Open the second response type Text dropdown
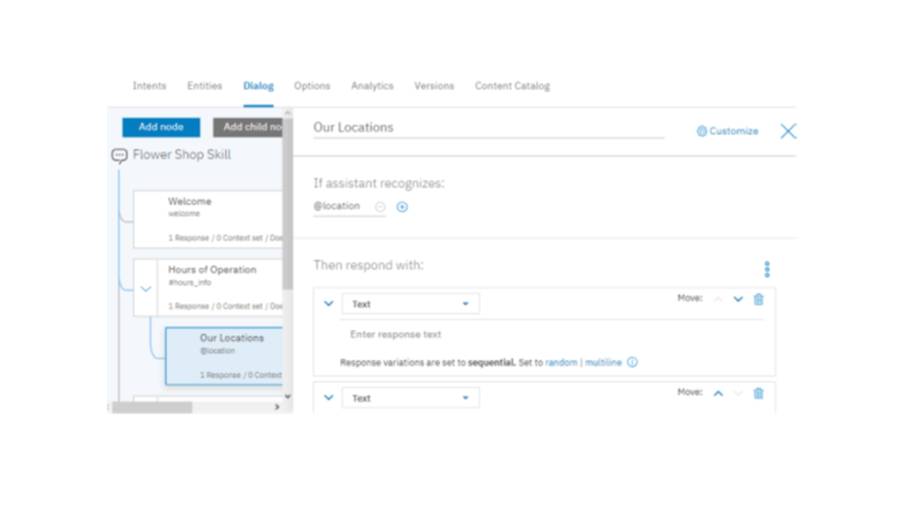The height and width of the screenshot is (519, 922). (410, 398)
